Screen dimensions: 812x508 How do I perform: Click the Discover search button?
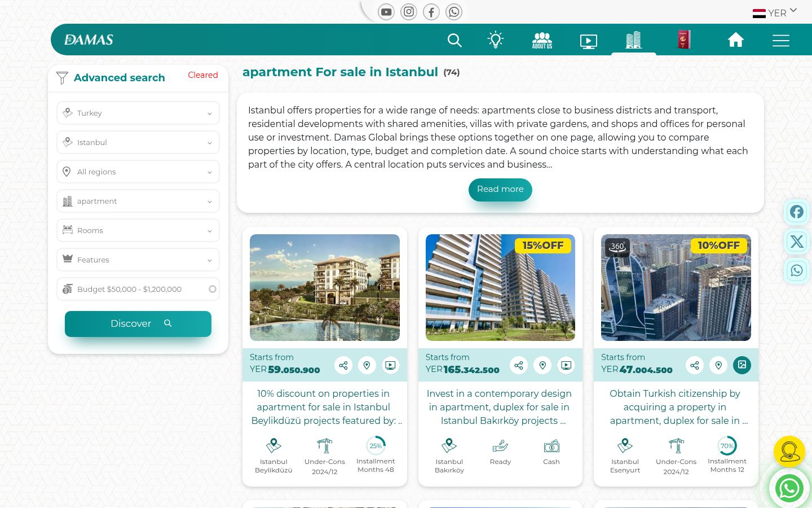tap(138, 324)
